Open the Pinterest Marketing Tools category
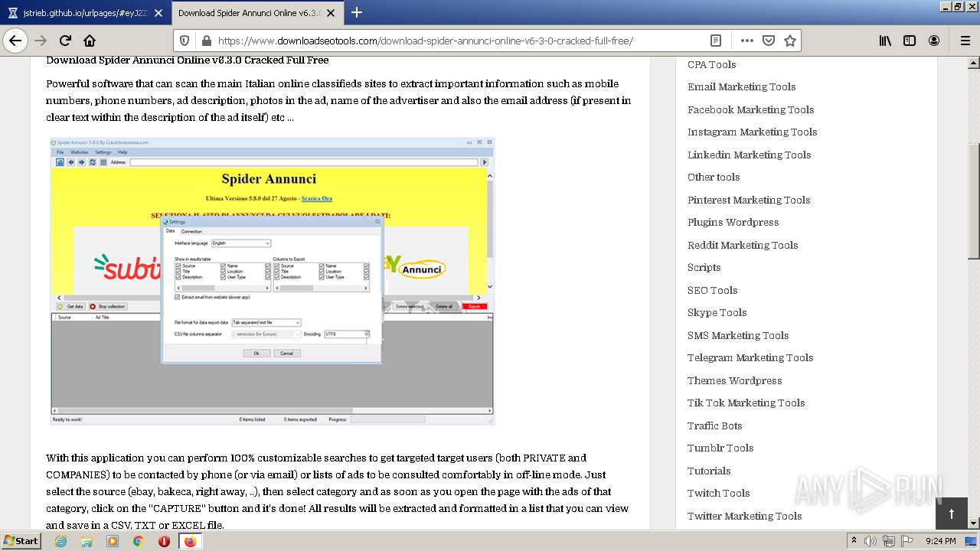The width and height of the screenshot is (980, 551). pyautogui.click(x=749, y=200)
